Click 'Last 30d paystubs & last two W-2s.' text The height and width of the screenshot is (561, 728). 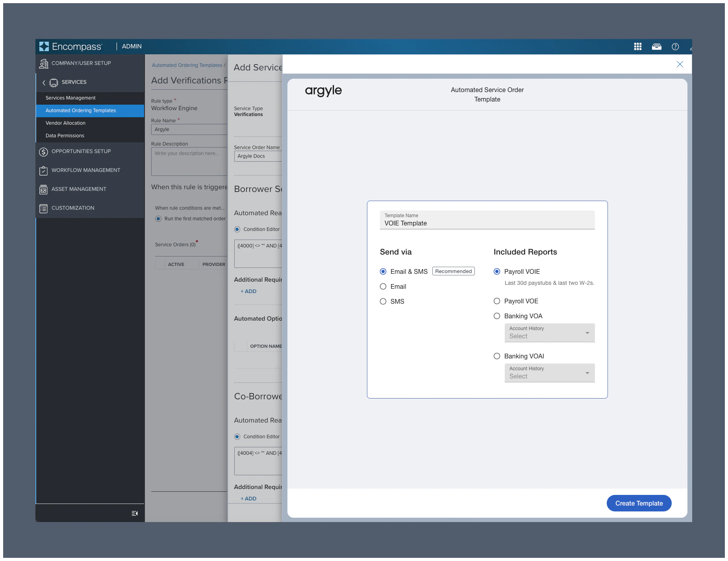coord(549,283)
